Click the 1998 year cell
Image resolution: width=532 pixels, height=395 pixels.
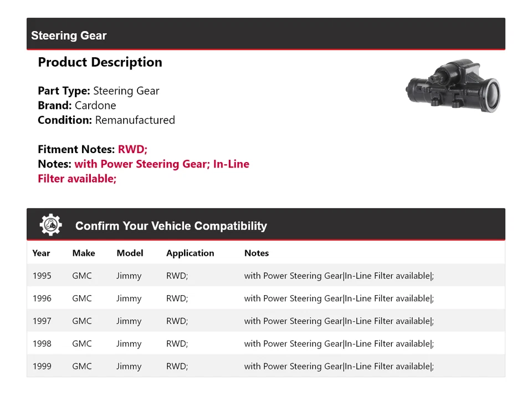(42, 344)
